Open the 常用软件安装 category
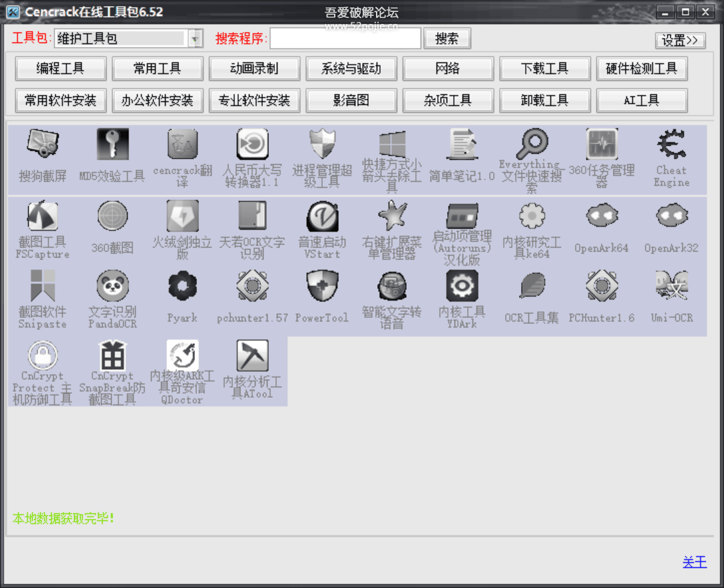Screen dimensions: 724x588 61,100
